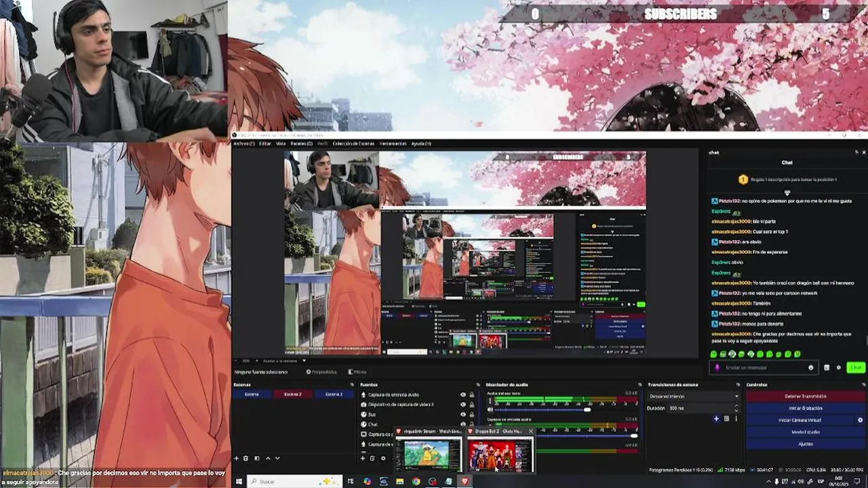Open the Editar menu
Screen dimensions: 868x488
coord(264,144)
